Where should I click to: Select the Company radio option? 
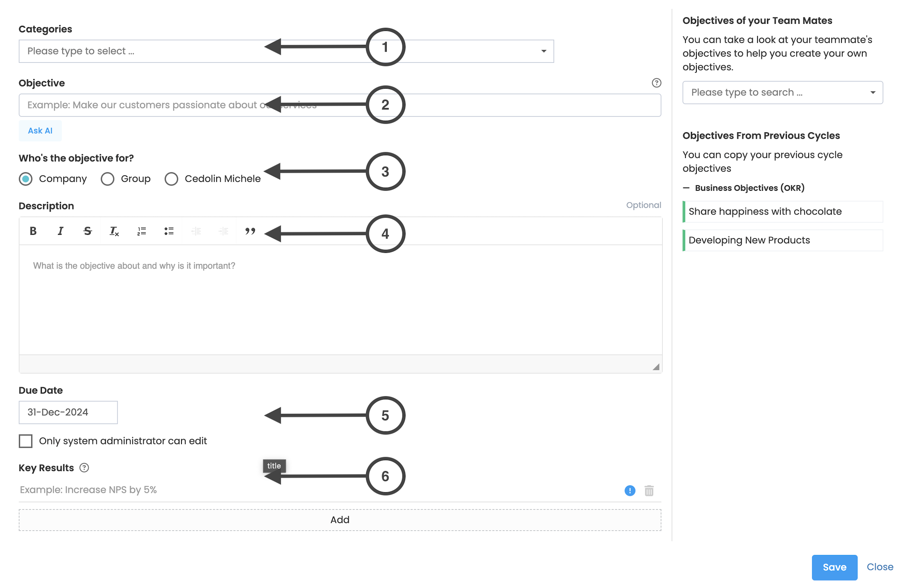coord(26,179)
